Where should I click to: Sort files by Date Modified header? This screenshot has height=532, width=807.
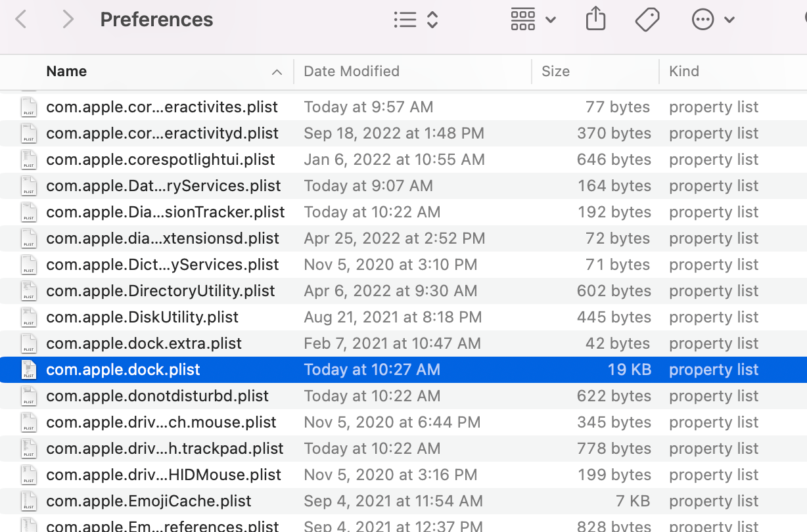(x=352, y=71)
